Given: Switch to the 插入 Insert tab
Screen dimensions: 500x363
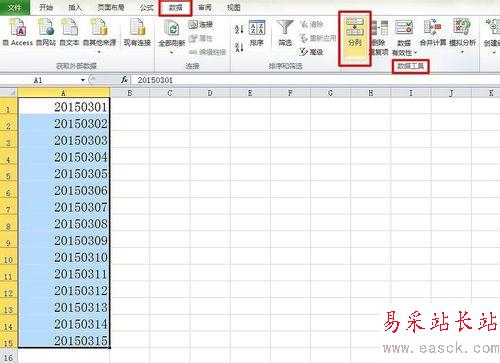Looking at the screenshot, I should [x=75, y=7].
